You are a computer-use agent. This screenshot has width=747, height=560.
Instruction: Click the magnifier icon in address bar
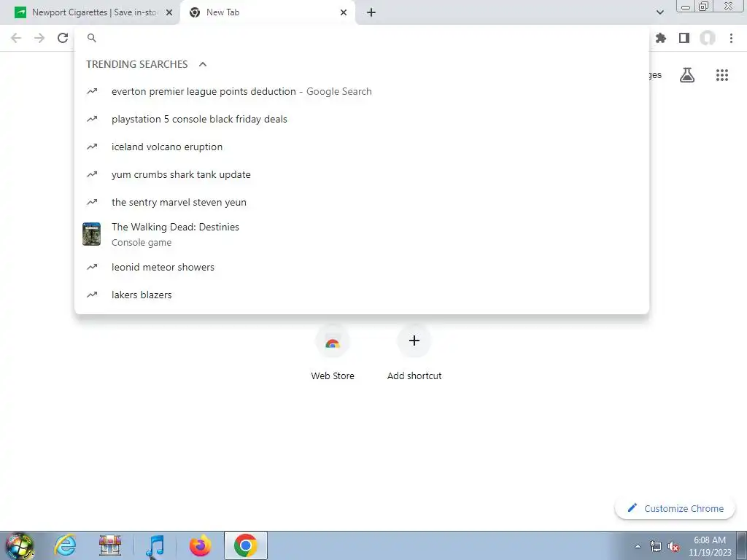92,38
